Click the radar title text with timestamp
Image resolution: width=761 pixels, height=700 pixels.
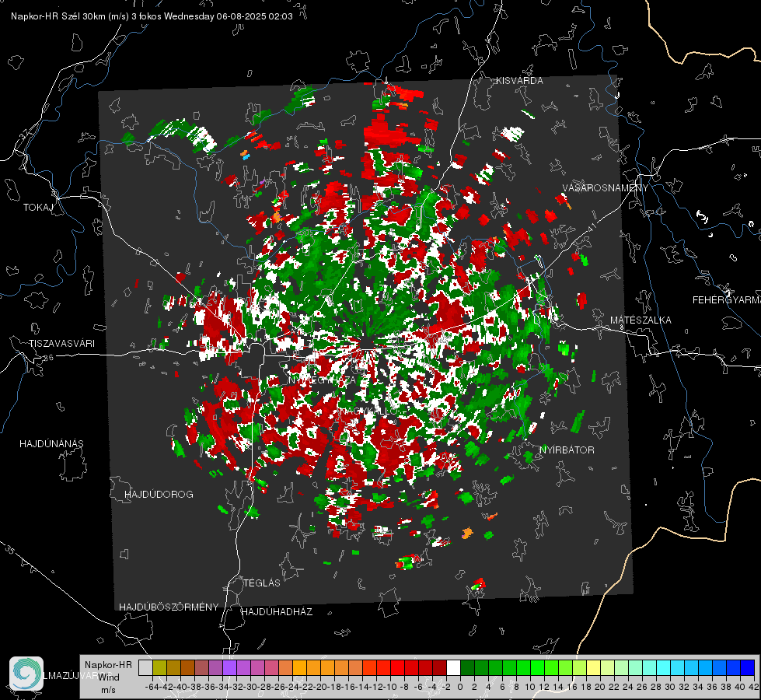pos(152,16)
